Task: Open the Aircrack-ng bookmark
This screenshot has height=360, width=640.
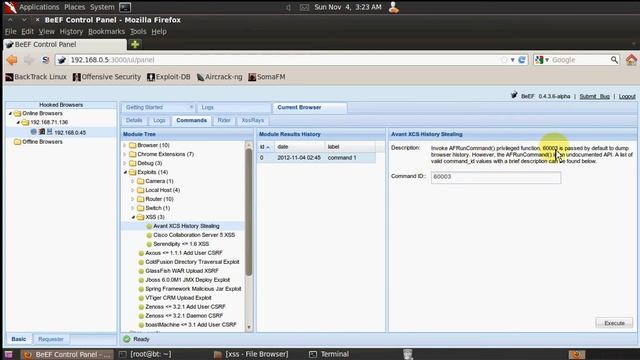Action: 220,77
